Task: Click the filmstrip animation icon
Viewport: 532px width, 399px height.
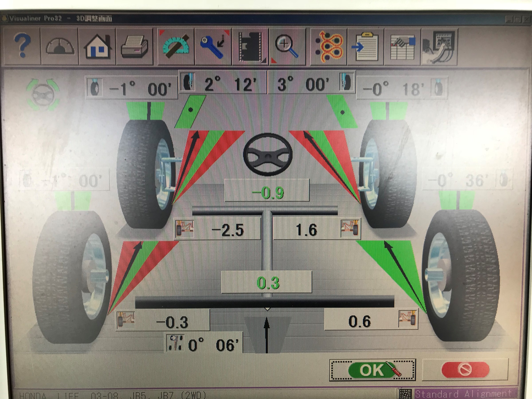Action: click(x=250, y=46)
